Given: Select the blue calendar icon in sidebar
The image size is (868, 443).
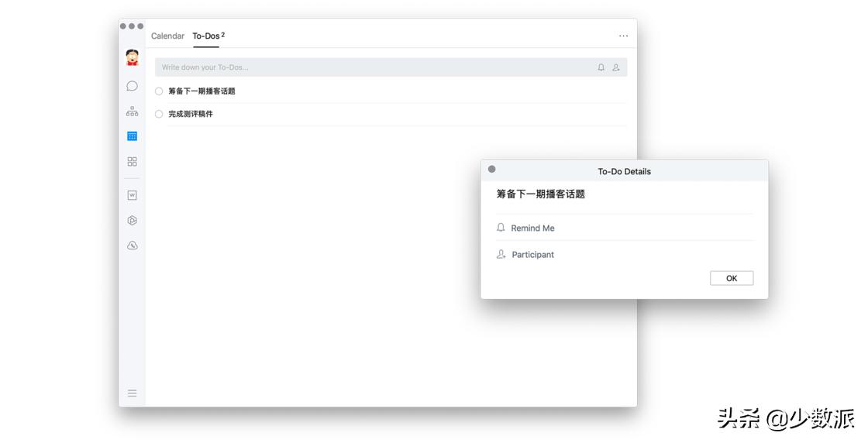Looking at the screenshot, I should pos(132,136).
